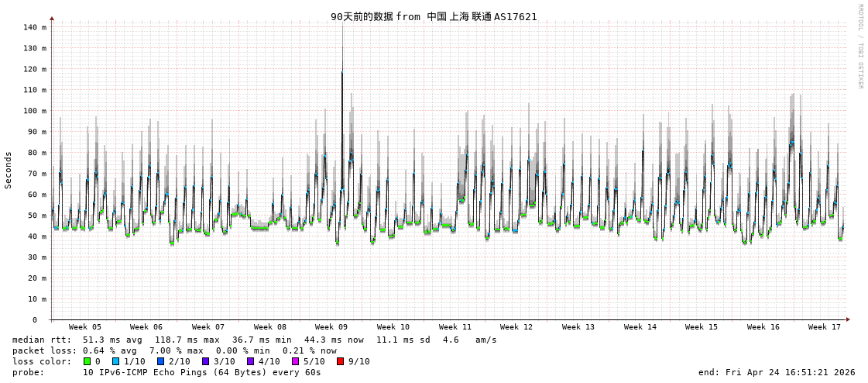Click the purple 3/10 loss swatch
This screenshot has width=868, height=383.
click(205, 361)
